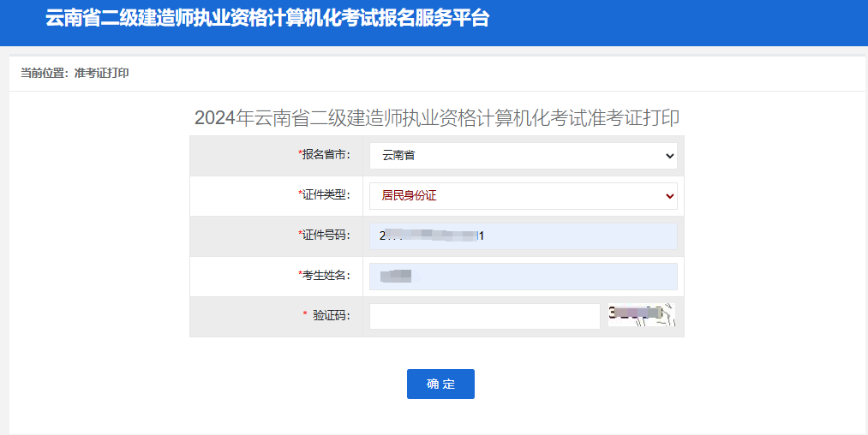The image size is (868, 435).
Task: Click the 证件号码 input field
Action: (x=524, y=236)
